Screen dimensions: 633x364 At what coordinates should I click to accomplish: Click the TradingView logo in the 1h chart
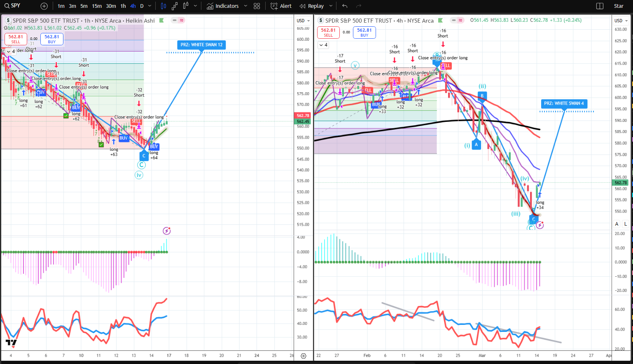[x=12, y=343]
